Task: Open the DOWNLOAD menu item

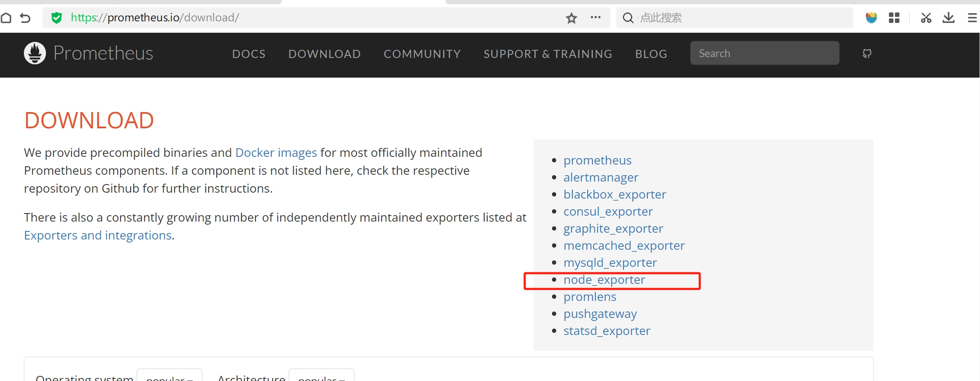Action: point(325,54)
